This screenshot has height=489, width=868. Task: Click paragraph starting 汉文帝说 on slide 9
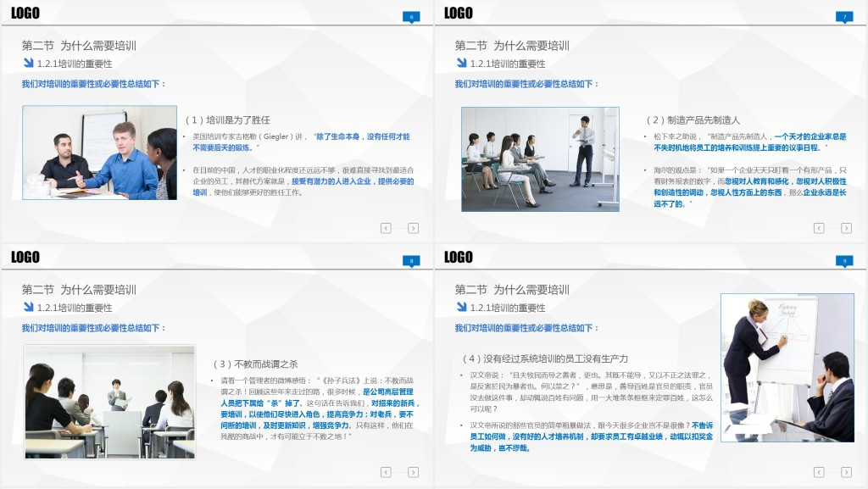[591, 392]
